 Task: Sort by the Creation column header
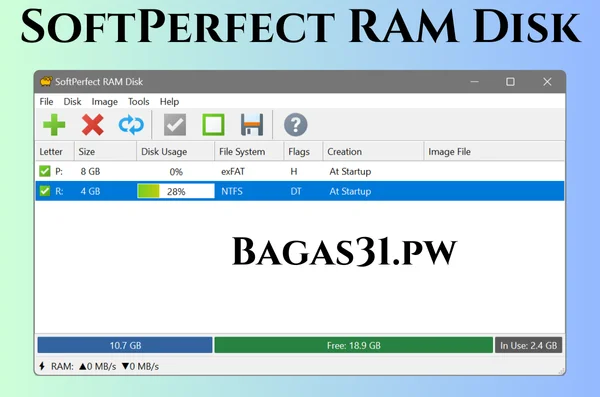pos(373,152)
